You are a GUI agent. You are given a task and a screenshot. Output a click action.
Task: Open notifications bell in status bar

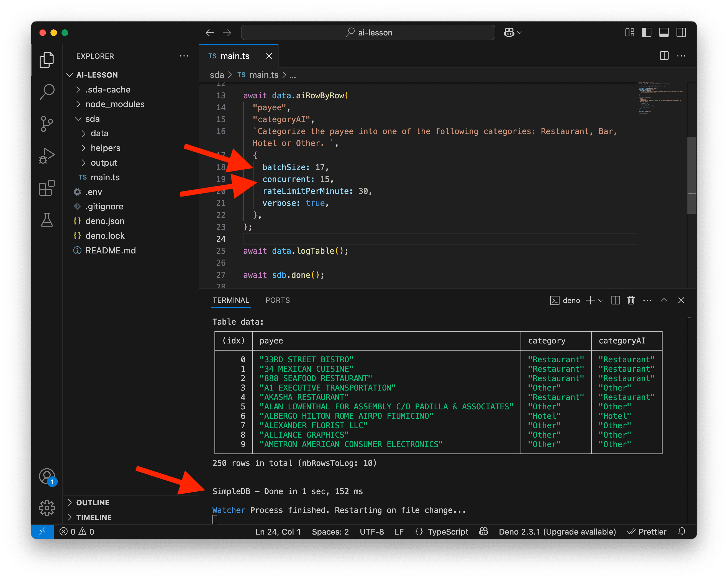click(681, 531)
